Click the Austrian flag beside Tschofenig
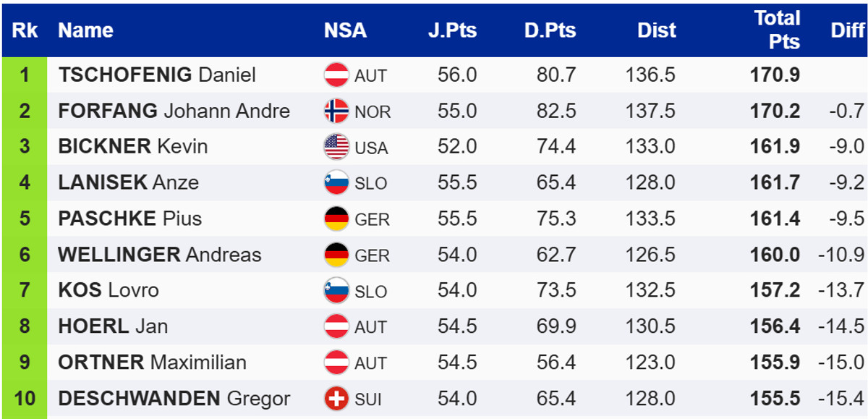 (x=336, y=75)
